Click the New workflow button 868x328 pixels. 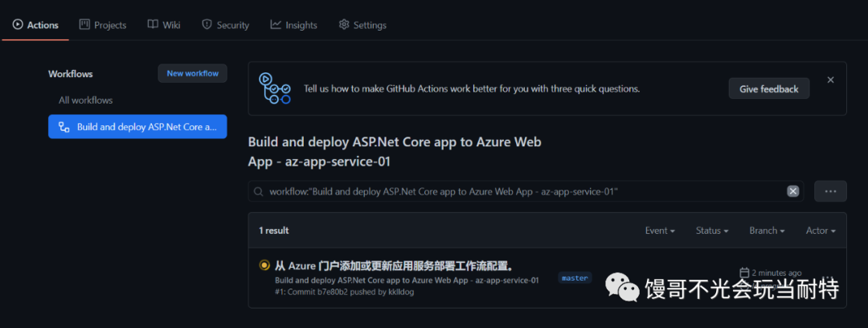[193, 73]
